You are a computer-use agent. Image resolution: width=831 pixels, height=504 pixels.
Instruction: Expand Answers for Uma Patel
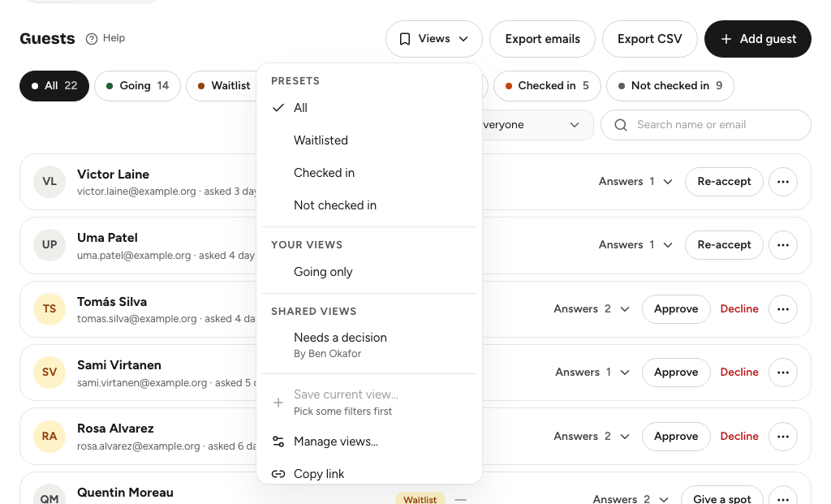(635, 245)
